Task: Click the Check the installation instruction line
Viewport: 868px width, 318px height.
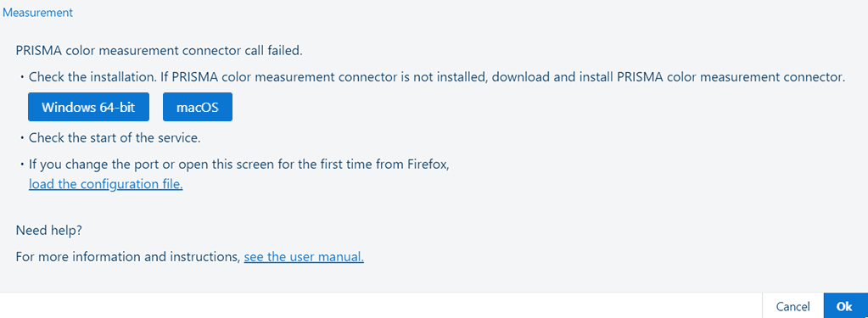Action: click(x=437, y=77)
